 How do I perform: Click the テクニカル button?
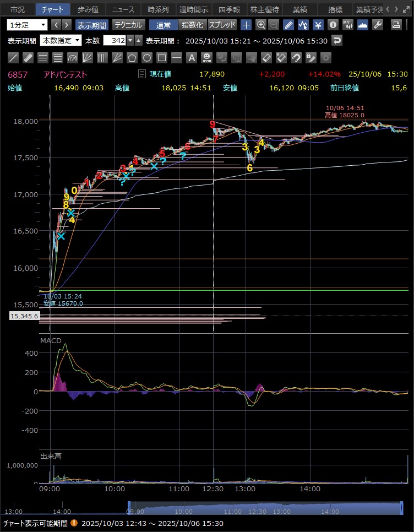129,25
